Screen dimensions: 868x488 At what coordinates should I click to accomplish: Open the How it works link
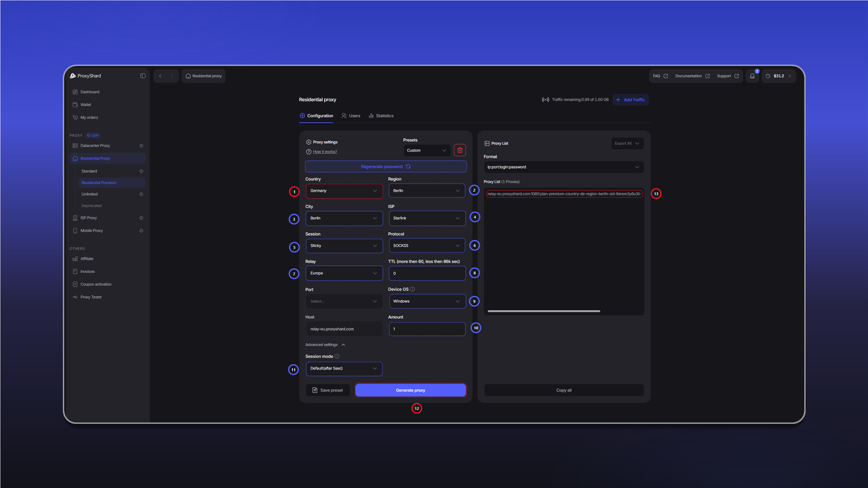click(x=325, y=152)
